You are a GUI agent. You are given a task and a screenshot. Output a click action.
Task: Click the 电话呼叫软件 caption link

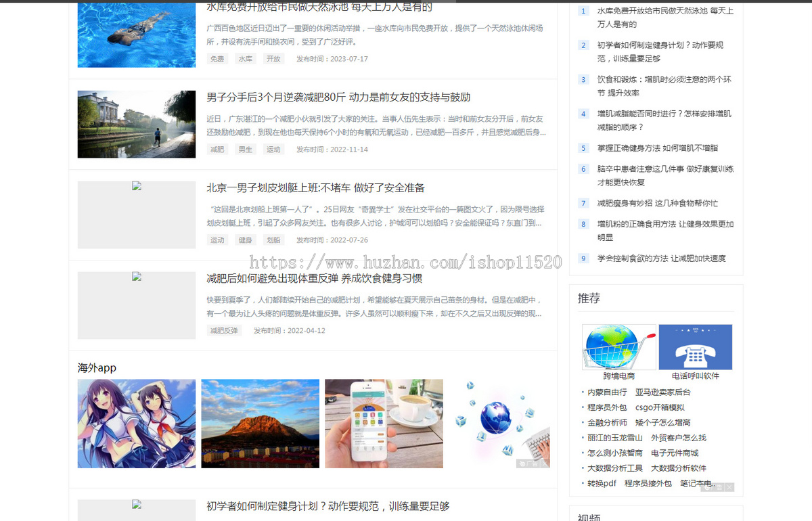click(696, 376)
